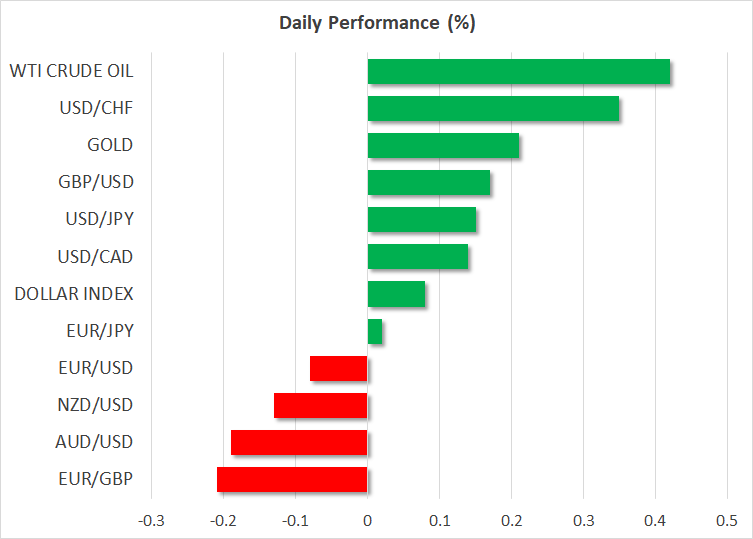753x539 pixels.
Task: Click the -0.3 tick label on horizontal axis
Action: click(151, 521)
